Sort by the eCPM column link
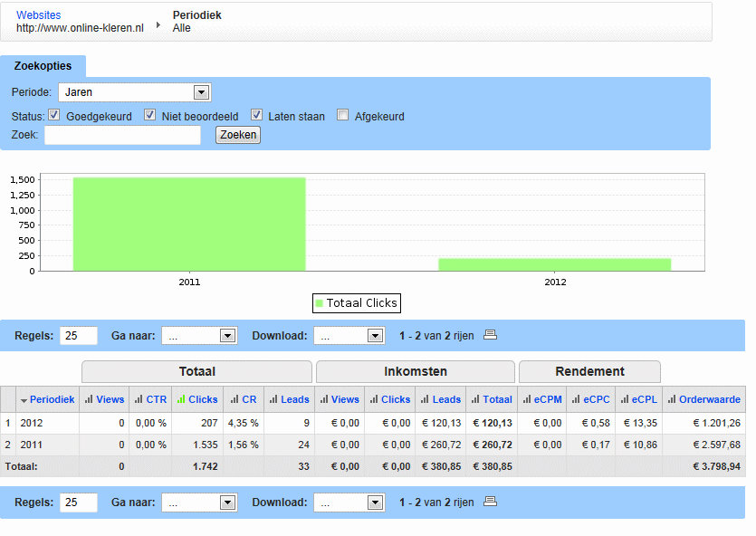The width and height of the screenshot is (756, 536). [548, 399]
